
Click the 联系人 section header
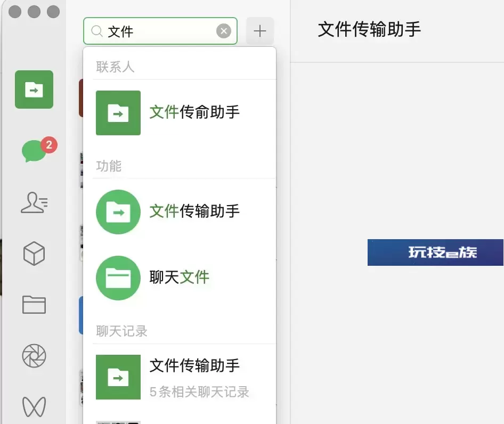(x=115, y=67)
